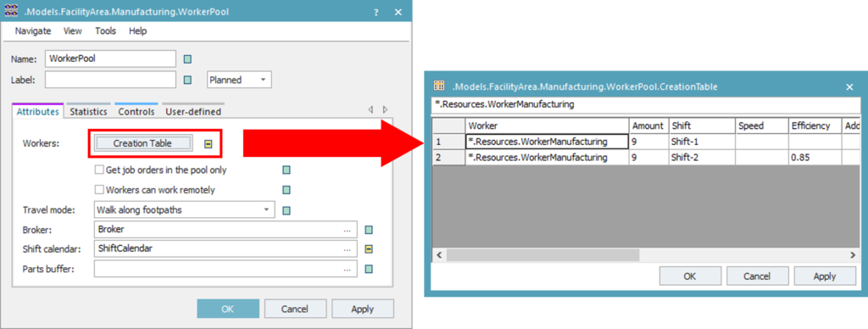The width and height of the screenshot is (868, 329).
Task: Enable Workers can work remotely checkbox
Action: (100, 190)
